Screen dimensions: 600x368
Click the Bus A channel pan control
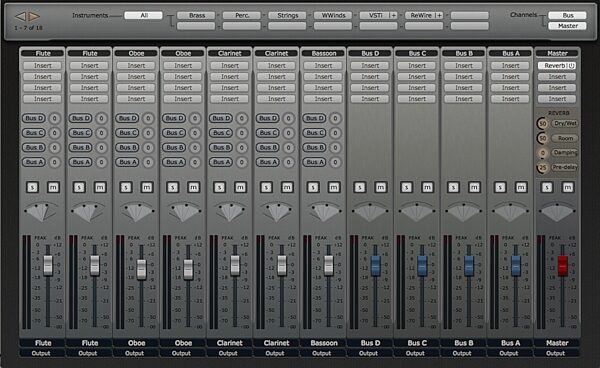(x=510, y=212)
